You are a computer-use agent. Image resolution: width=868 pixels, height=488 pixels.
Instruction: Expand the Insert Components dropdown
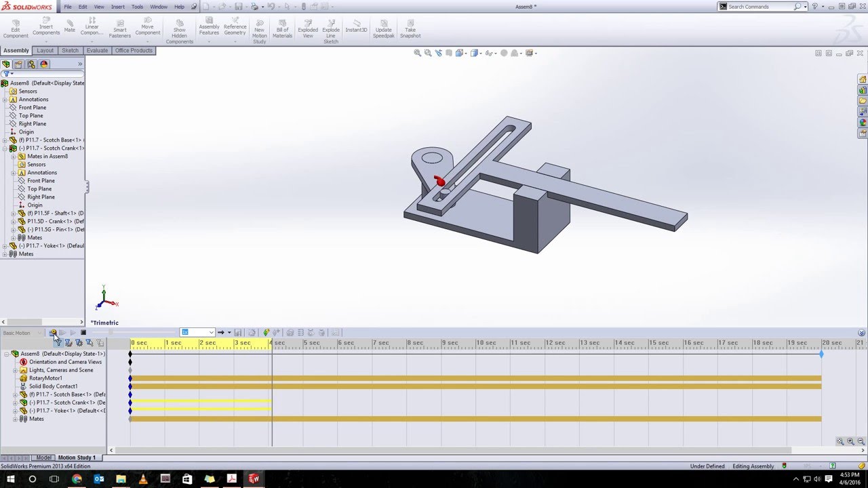46,42
